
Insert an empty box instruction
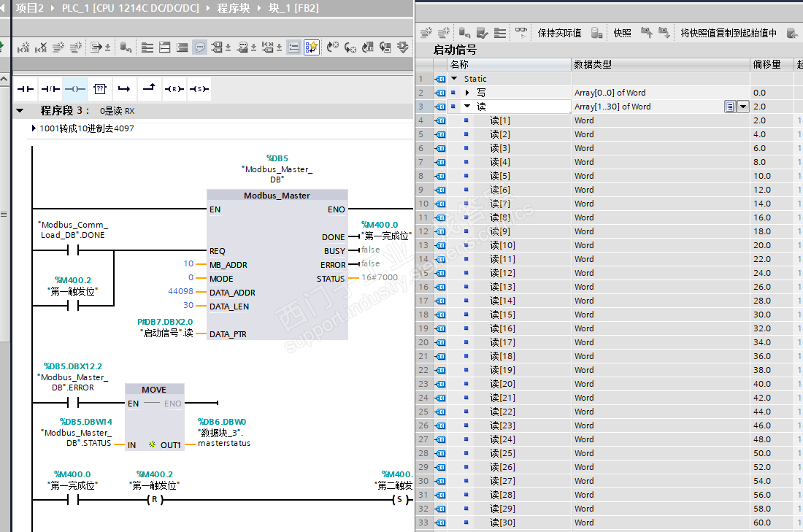(x=99, y=89)
